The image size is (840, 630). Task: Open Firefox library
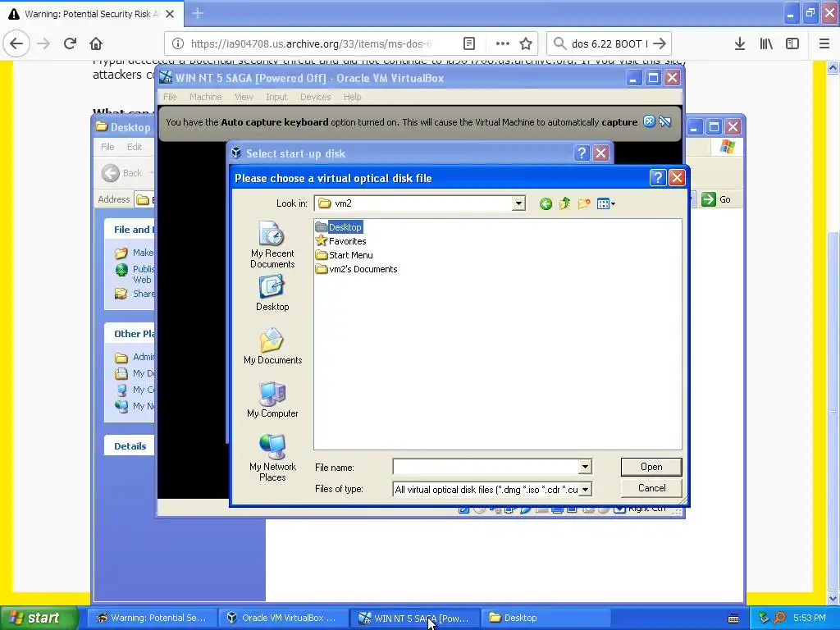click(766, 44)
